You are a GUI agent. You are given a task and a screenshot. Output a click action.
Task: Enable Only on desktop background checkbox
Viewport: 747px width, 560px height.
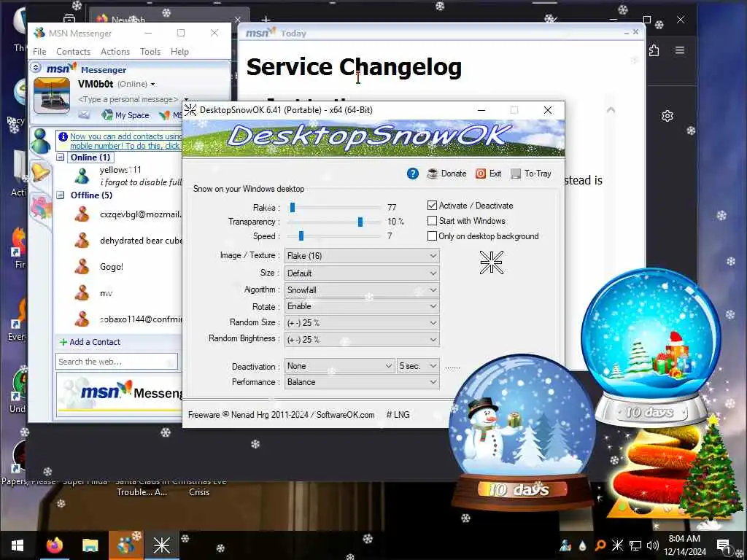click(432, 236)
